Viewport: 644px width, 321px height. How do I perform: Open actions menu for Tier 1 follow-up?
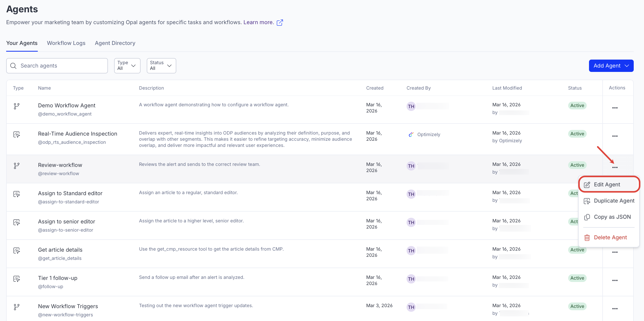[615, 280]
